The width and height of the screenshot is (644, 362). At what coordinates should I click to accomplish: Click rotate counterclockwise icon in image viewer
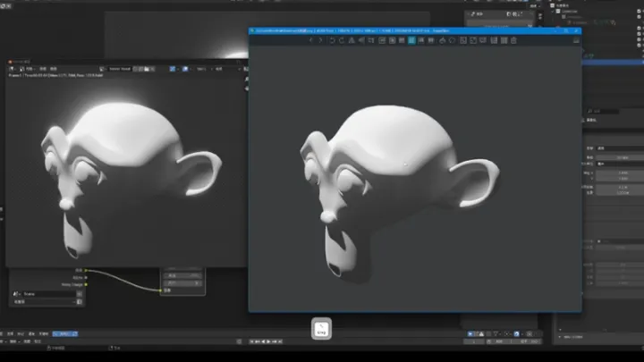[332, 40]
